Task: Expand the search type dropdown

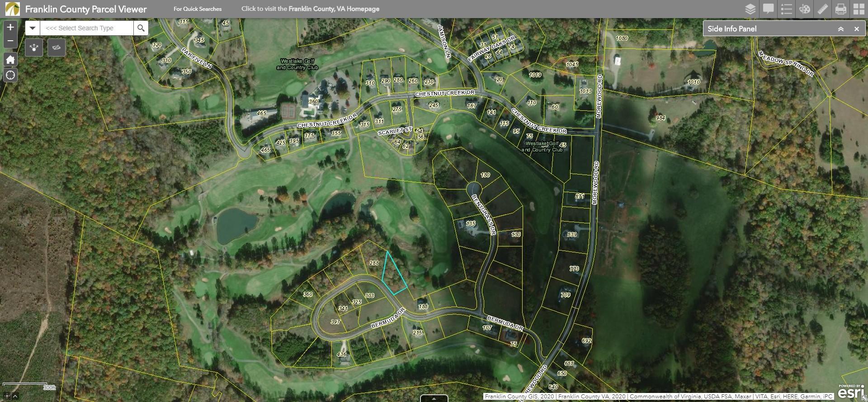Action: tap(33, 28)
